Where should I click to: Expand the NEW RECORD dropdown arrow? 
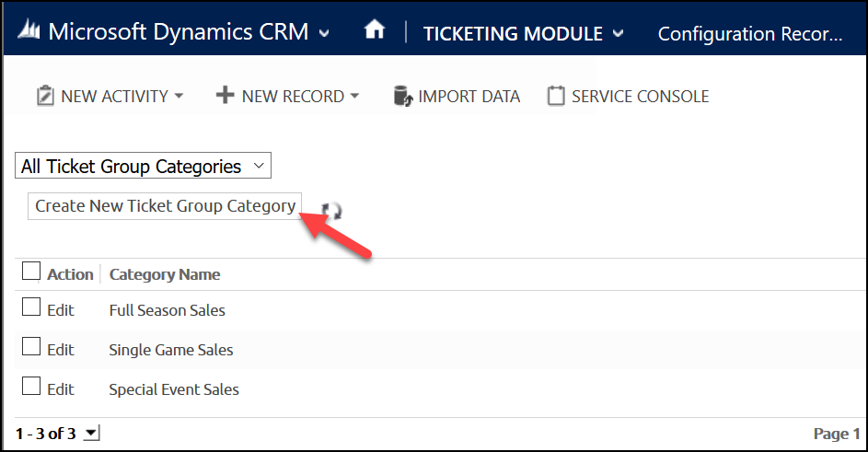354,96
